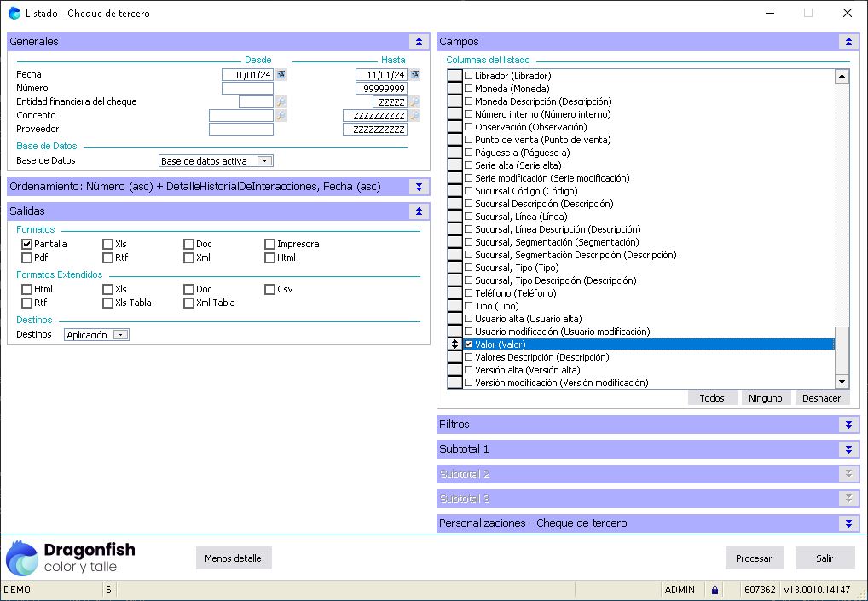
Task: Click the Fecha Desde date field
Action: pyautogui.click(x=247, y=75)
